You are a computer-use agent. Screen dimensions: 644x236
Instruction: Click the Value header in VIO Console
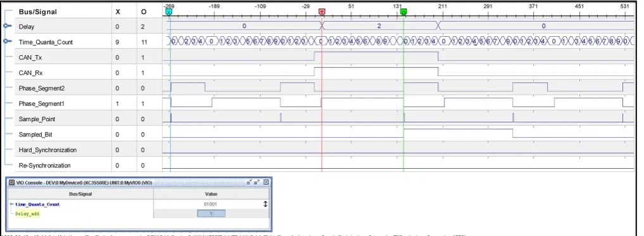[x=211, y=194]
